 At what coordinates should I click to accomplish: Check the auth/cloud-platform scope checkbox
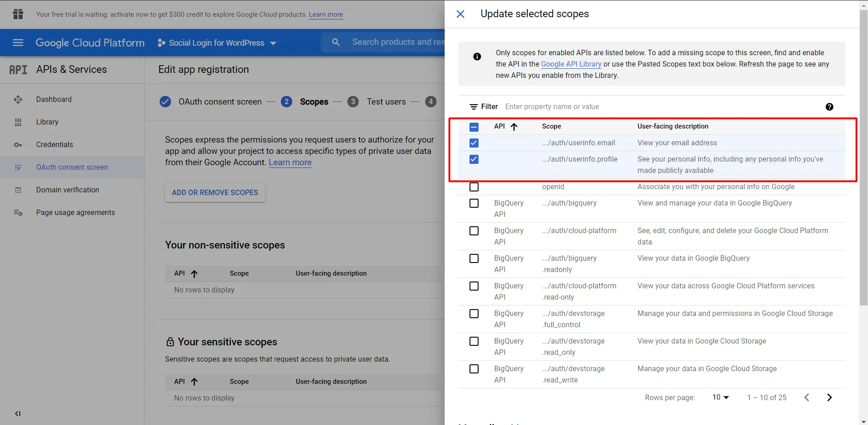(474, 231)
